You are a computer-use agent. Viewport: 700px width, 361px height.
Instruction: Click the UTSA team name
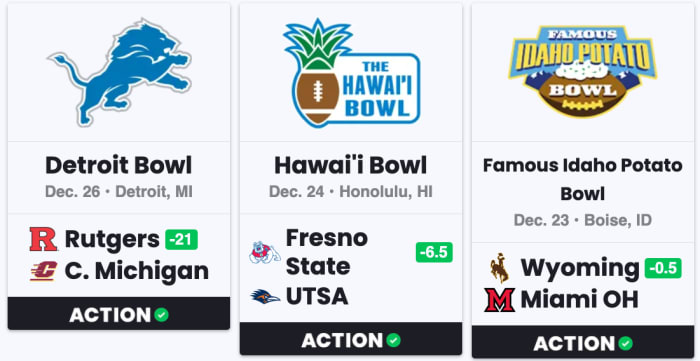point(317,296)
